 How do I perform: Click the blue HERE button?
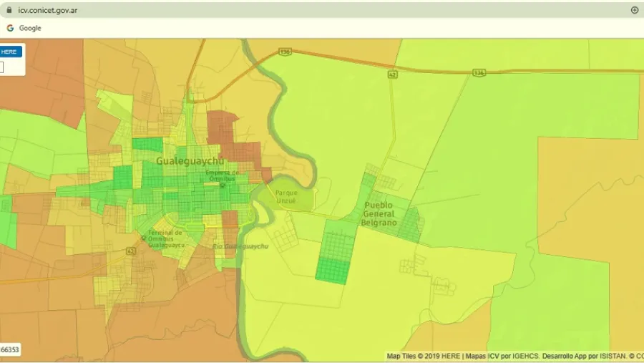point(10,52)
